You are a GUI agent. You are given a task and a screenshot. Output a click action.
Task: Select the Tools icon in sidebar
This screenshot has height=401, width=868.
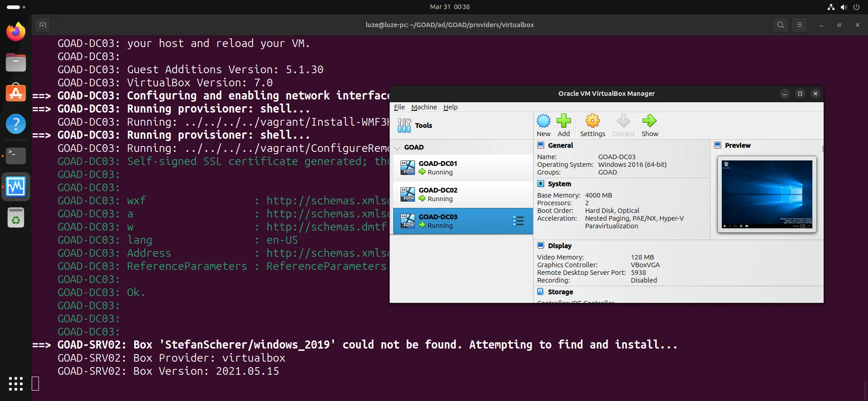click(x=404, y=126)
